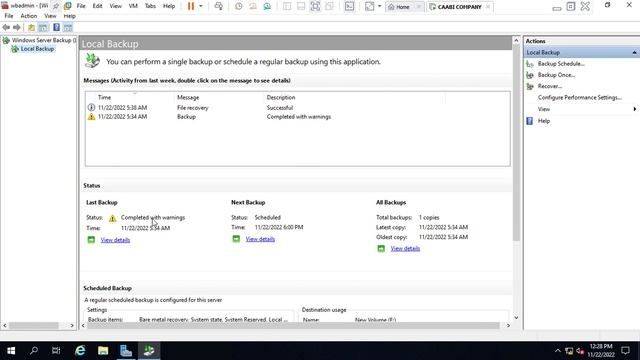Image resolution: width=640 pixels, height=360 pixels.
Task: Collapse the Local Backup actions section
Action: tap(634, 53)
